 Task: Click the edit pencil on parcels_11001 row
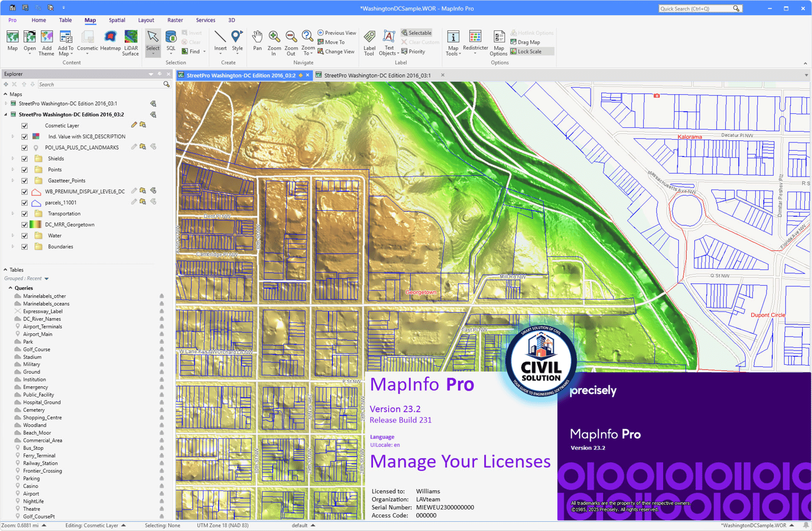point(134,202)
